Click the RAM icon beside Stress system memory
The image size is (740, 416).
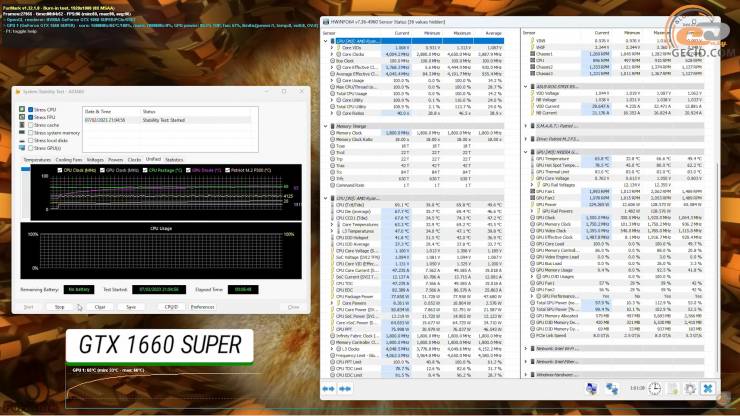click(22, 133)
